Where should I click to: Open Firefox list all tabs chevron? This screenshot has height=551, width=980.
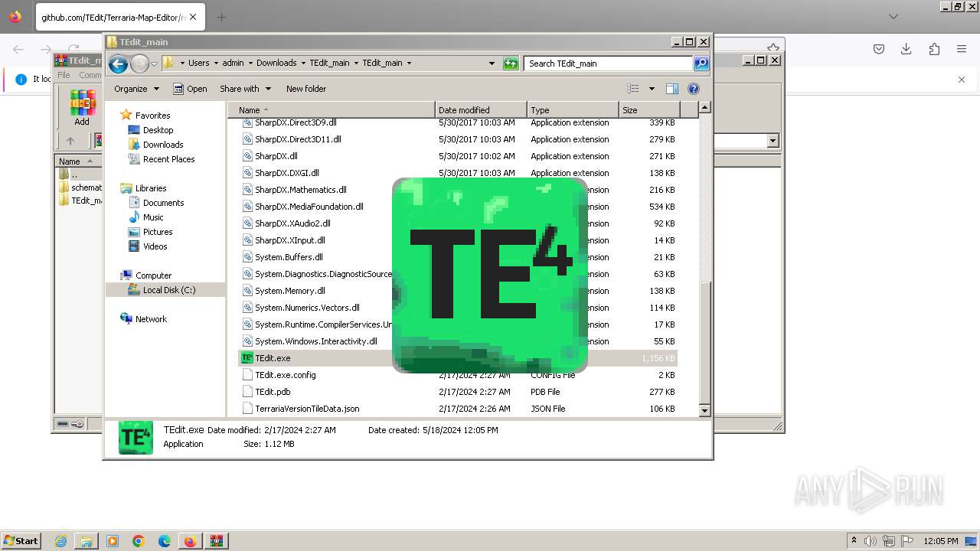pos(893,17)
